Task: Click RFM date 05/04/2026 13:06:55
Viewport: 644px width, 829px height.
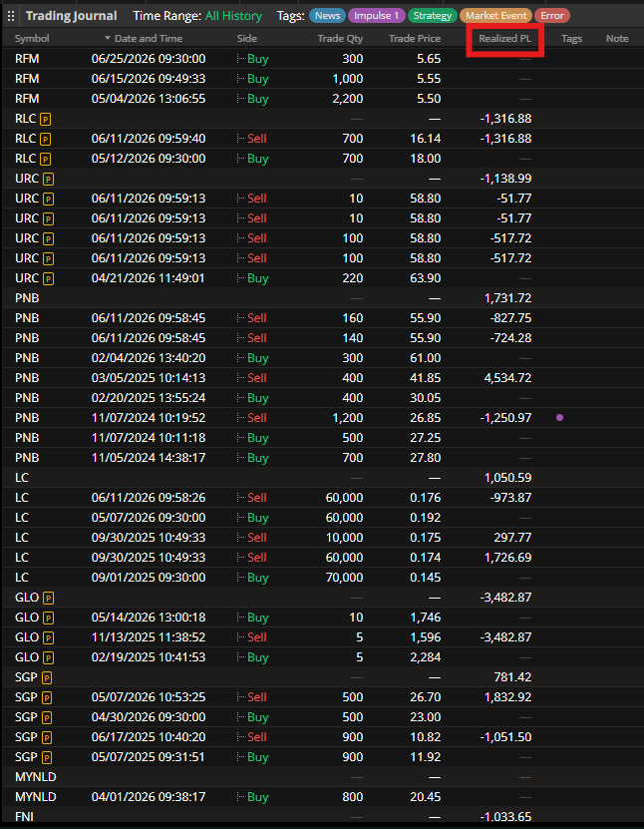Action: pyautogui.click(x=149, y=99)
